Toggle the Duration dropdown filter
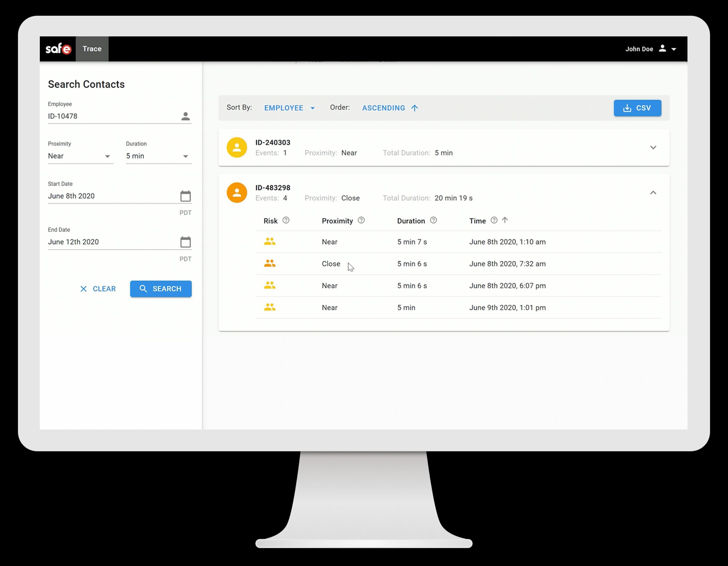This screenshot has height=566, width=728. click(x=157, y=156)
